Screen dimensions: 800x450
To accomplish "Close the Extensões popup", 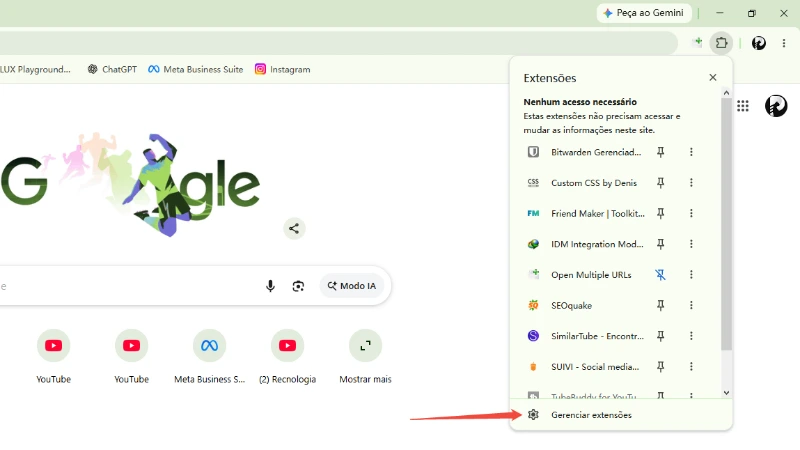I will tap(713, 78).
